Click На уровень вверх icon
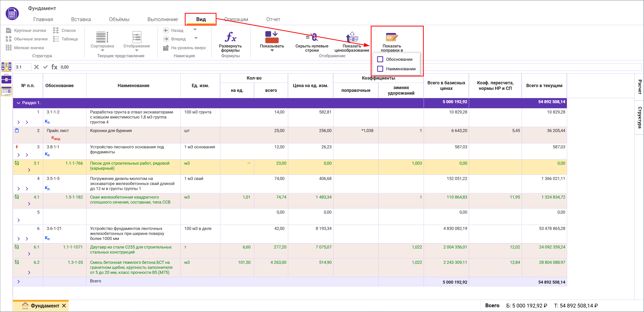The image size is (644, 312). pos(166,48)
